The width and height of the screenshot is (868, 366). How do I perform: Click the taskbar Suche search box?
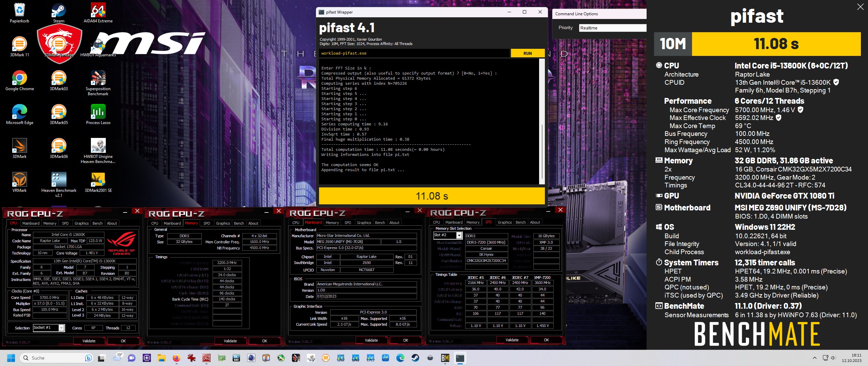[x=57, y=358]
